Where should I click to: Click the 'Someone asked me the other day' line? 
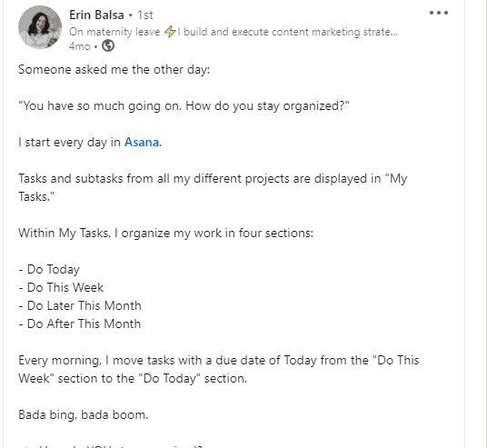114,70
